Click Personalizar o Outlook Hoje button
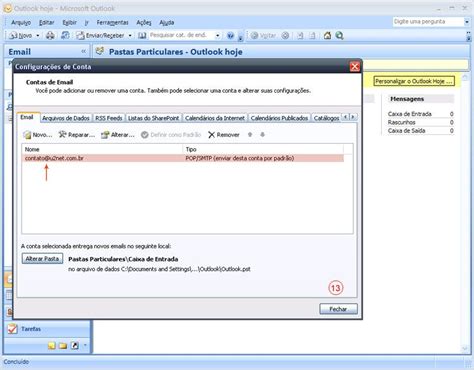The width and height of the screenshot is (474, 370). (x=414, y=81)
